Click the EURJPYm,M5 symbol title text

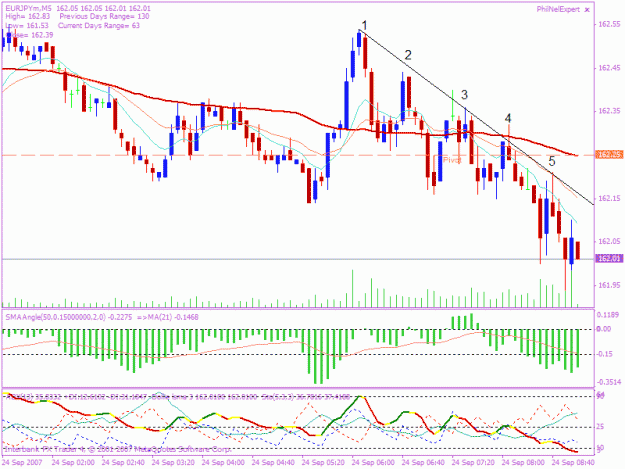pyautogui.click(x=28, y=8)
